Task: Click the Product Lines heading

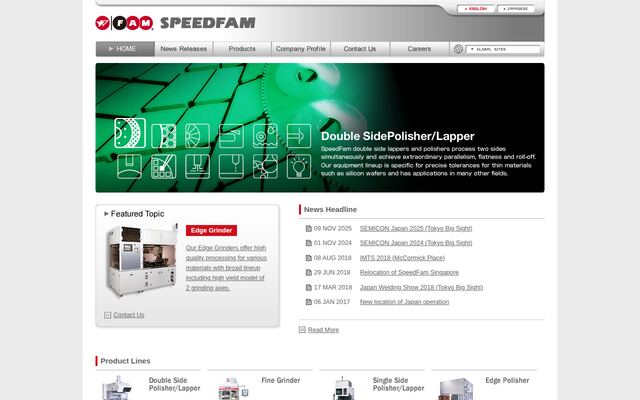Action: tap(125, 361)
